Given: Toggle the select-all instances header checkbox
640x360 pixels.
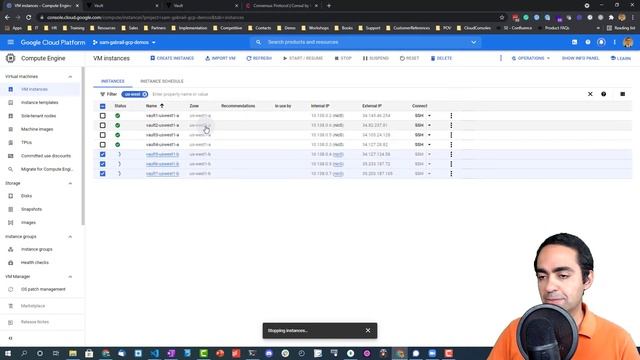Looking at the screenshot, I should [102, 106].
